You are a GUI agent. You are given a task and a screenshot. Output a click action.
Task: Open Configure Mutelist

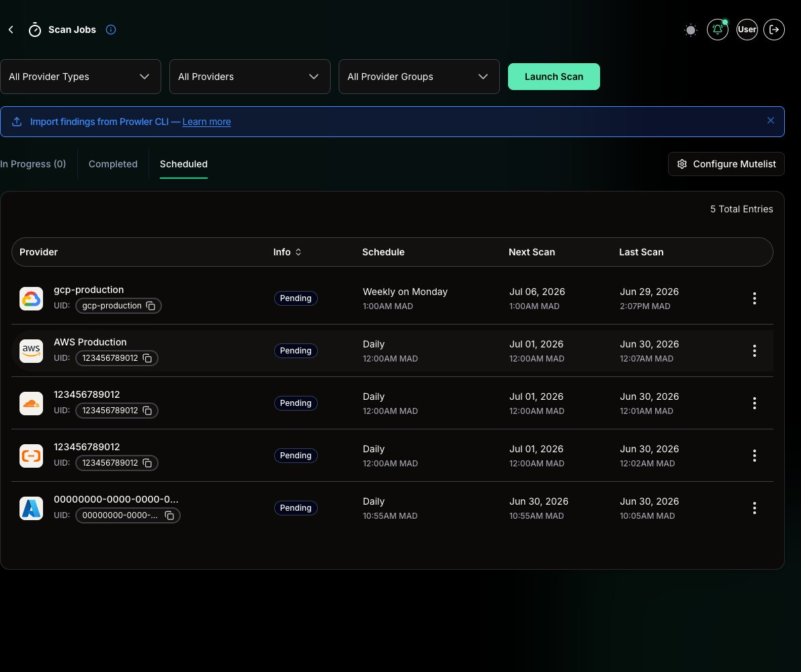(x=726, y=164)
